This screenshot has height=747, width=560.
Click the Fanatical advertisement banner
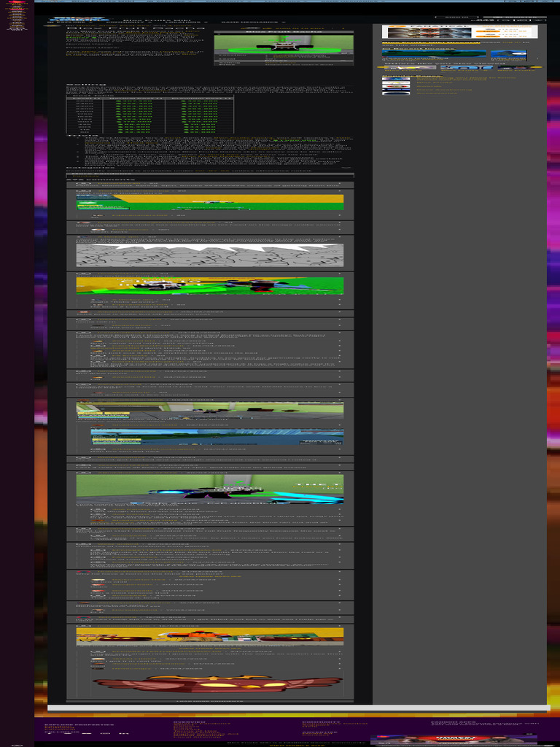pyautogui.click(x=459, y=32)
